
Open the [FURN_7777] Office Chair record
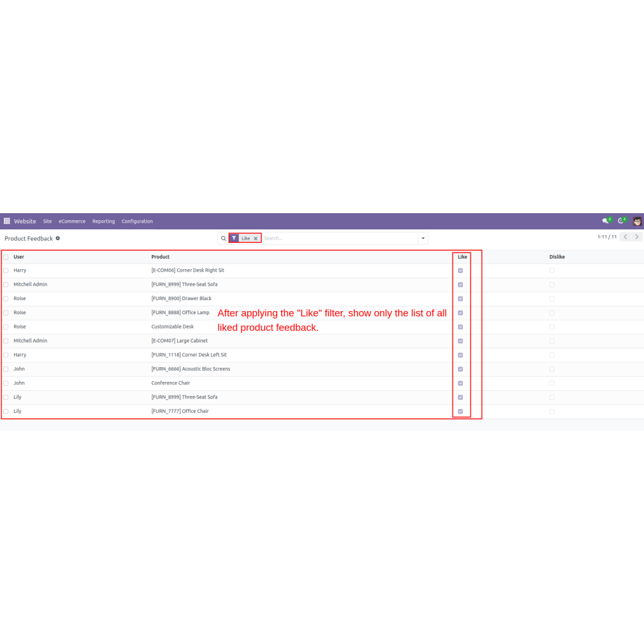[180, 411]
